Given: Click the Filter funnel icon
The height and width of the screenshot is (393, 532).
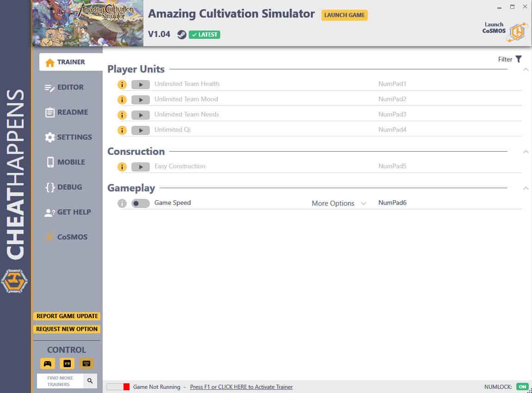Looking at the screenshot, I should 519,59.
